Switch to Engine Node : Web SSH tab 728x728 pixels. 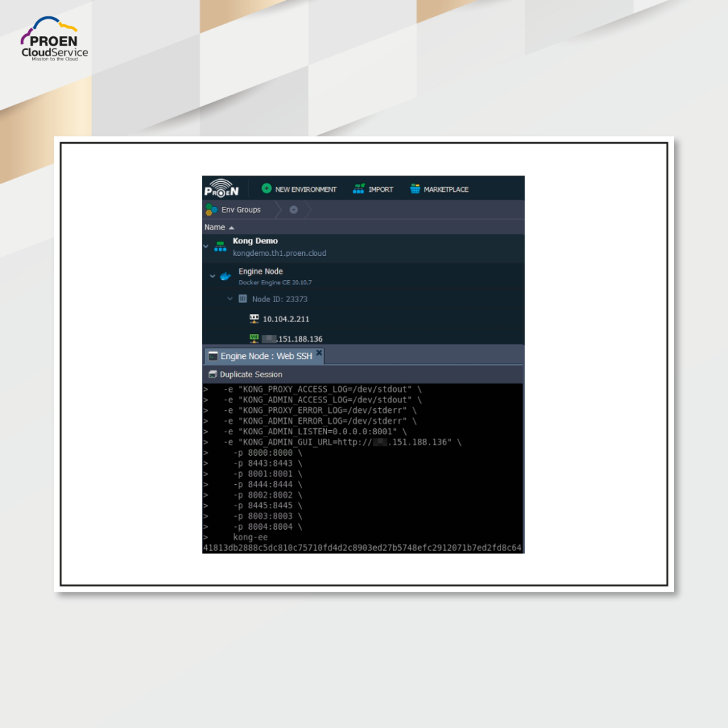(266, 356)
